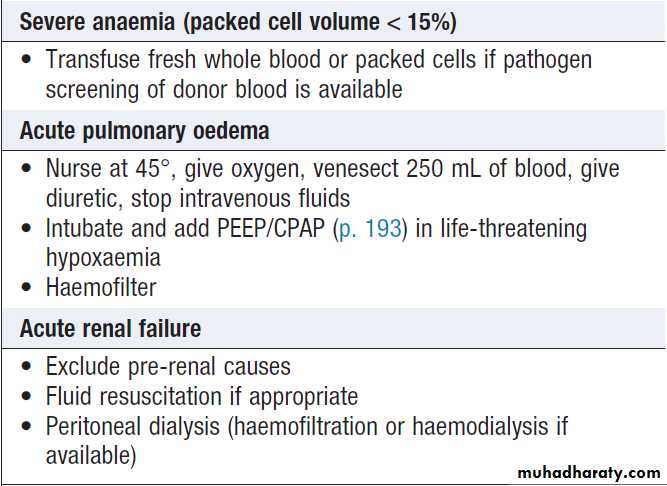
Task: Click the Acute pulmonary oedema heading
Action: click(142, 132)
